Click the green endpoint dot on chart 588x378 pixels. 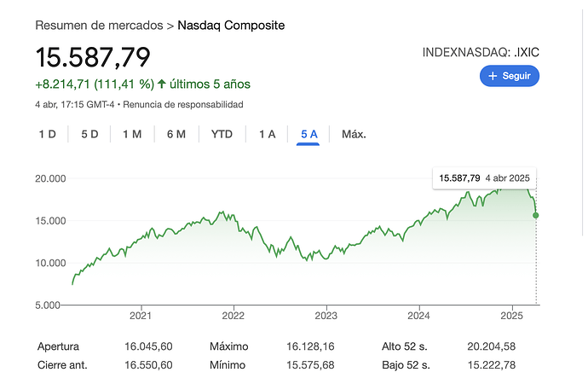click(x=536, y=215)
